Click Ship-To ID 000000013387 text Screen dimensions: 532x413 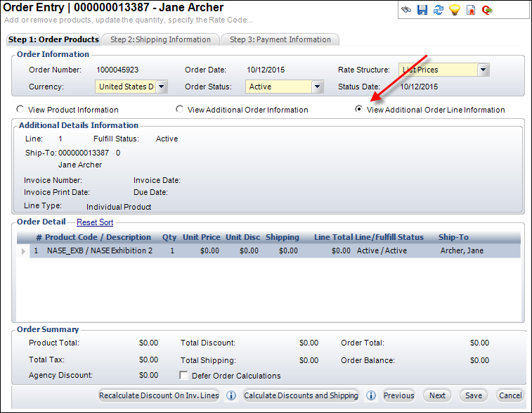(84, 153)
